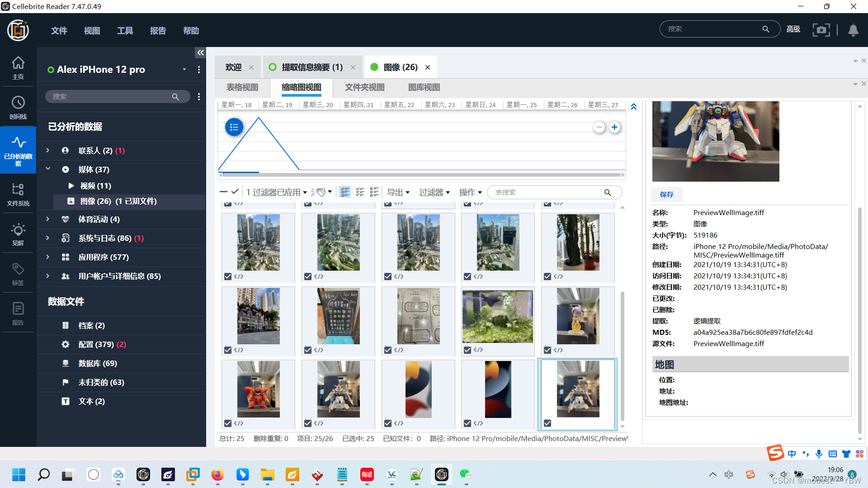Click the Insights lightbulb sidebar icon
Screen dimensions: 868x488
click(x=18, y=233)
